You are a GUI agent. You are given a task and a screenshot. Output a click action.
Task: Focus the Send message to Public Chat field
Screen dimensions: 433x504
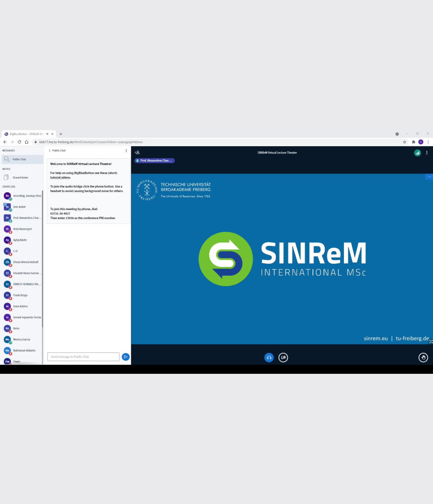[83, 357]
